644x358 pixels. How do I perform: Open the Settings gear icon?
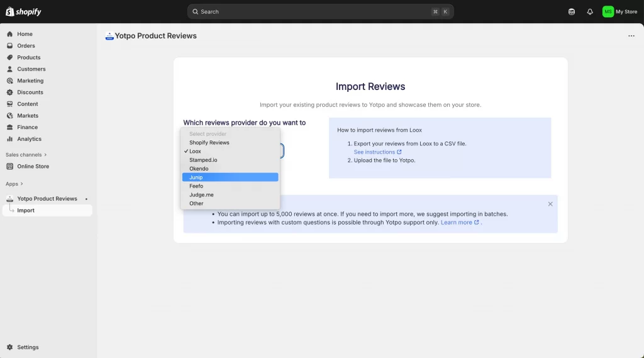coord(10,347)
